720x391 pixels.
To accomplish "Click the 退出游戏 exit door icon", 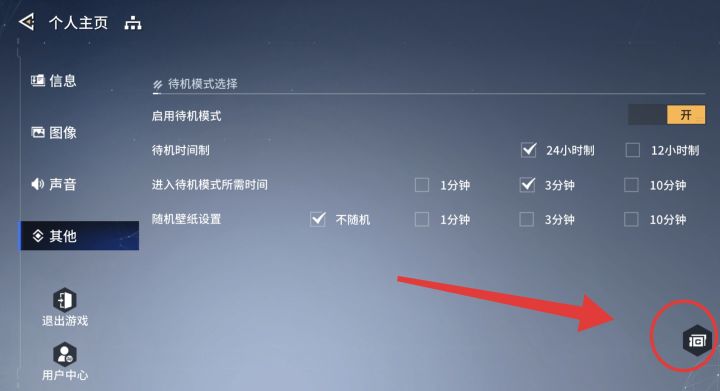I will pyautogui.click(x=65, y=300).
